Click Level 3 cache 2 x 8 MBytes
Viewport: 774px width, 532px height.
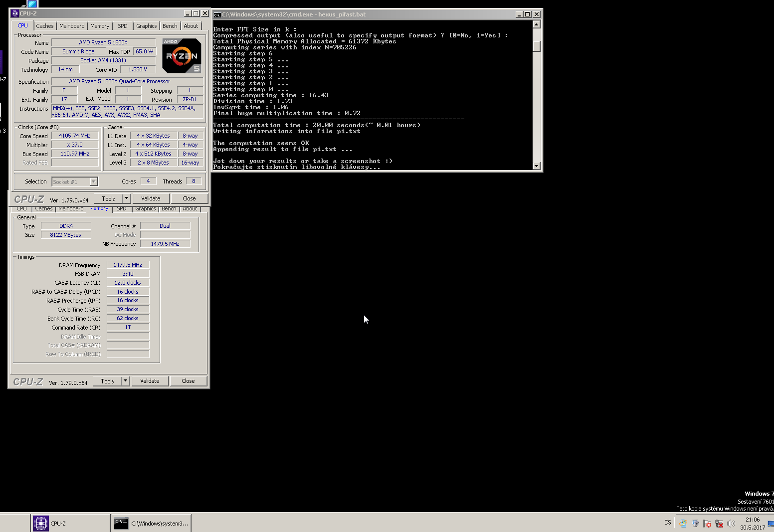(x=153, y=163)
